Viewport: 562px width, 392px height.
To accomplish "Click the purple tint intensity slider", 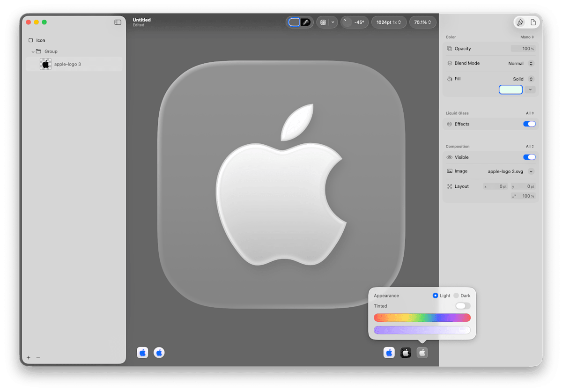I will [422, 330].
